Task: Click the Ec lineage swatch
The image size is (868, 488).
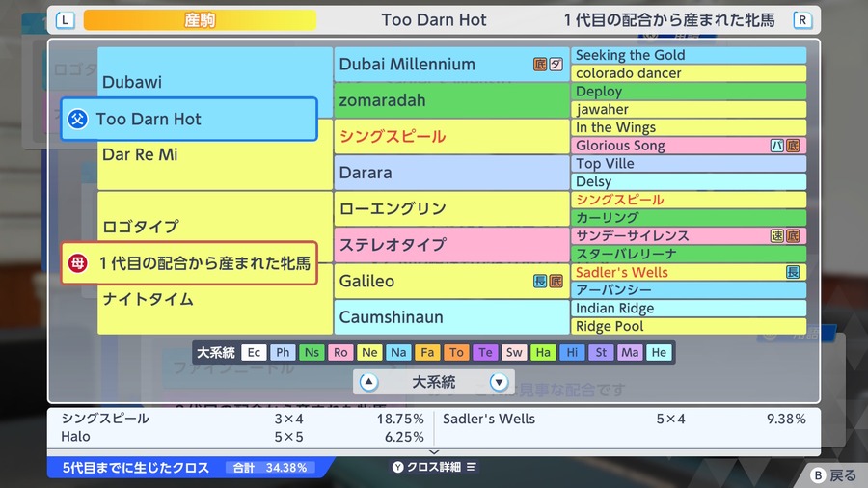Action: point(254,352)
